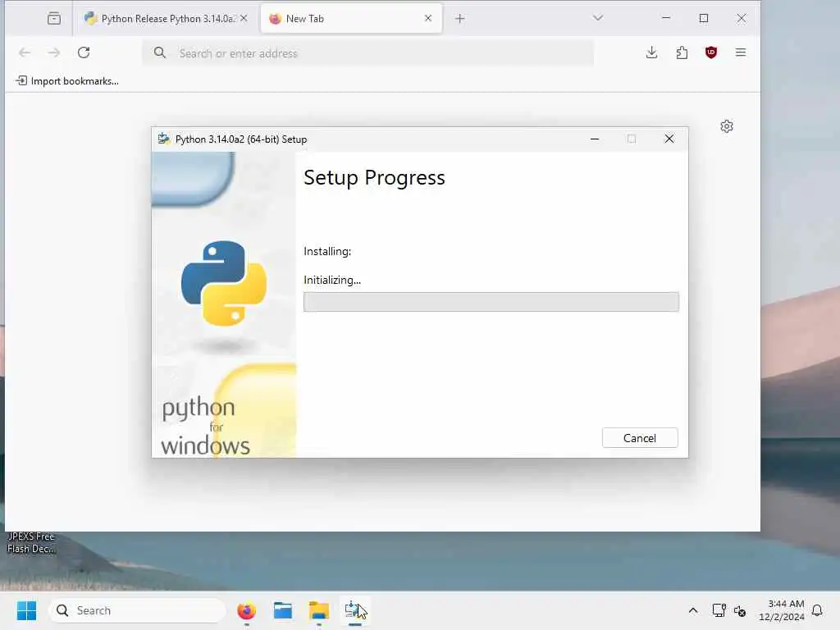Viewport: 840px width, 630px height.
Task: Click the setup progress bar
Action: click(491, 302)
